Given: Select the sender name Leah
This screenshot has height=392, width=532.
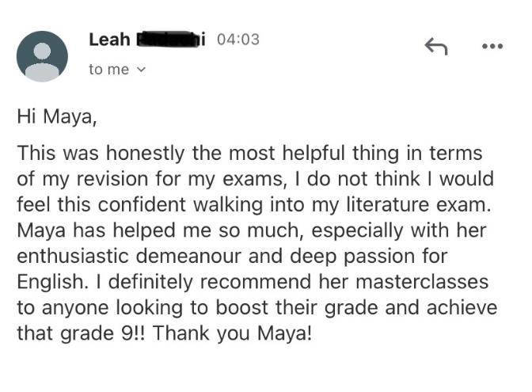Looking at the screenshot, I should point(109,40).
